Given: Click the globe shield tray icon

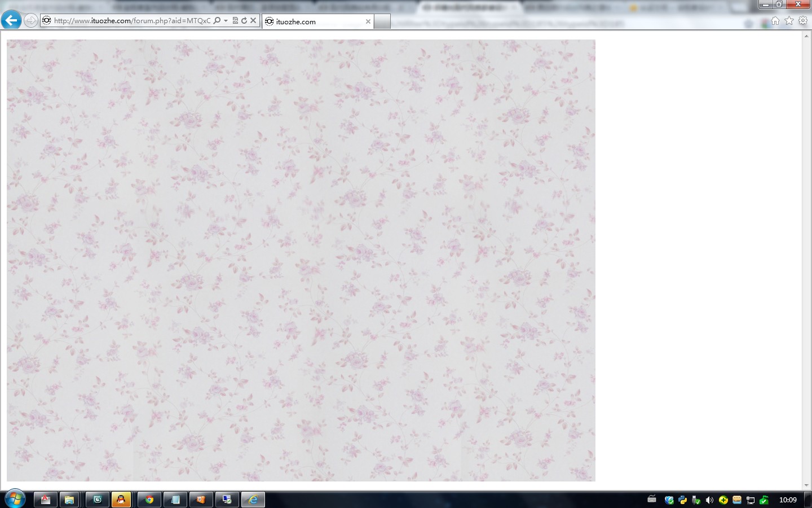Looking at the screenshot, I should click(669, 500).
